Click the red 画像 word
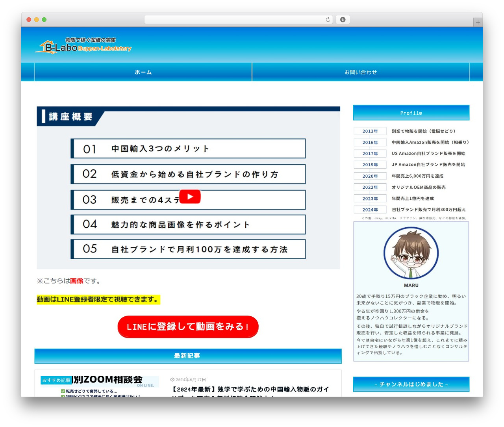 tap(77, 281)
